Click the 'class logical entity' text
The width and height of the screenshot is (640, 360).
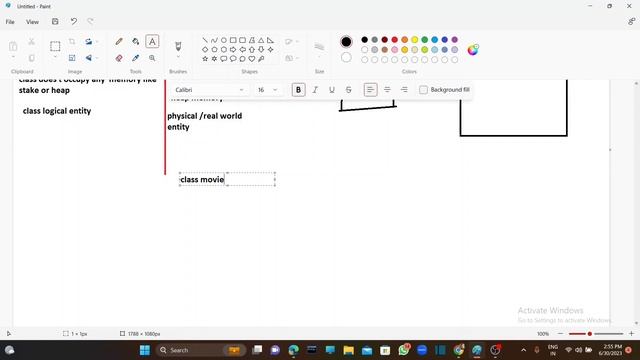57,111
